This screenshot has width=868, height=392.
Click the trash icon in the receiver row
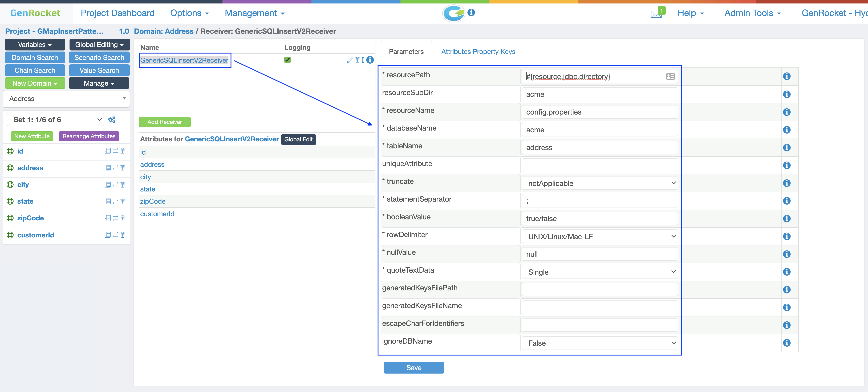click(x=357, y=60)
